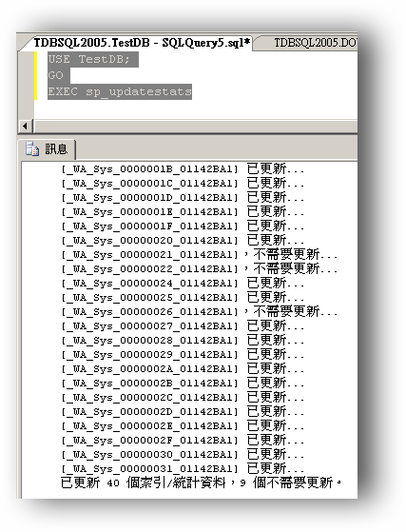Select the _WA_Sys_00000024_01142BA1 message row
Screen dimensions: 406x532
tap(183, 283)
